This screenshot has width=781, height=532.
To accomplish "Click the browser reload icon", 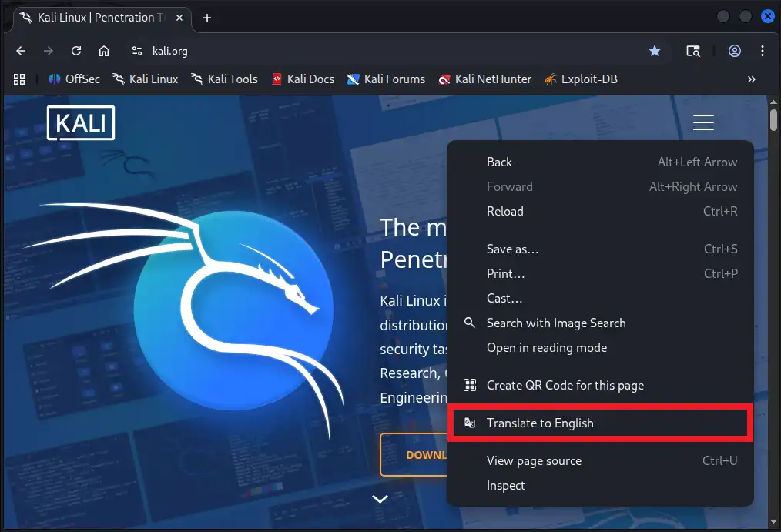I will [x=76, y=52].
